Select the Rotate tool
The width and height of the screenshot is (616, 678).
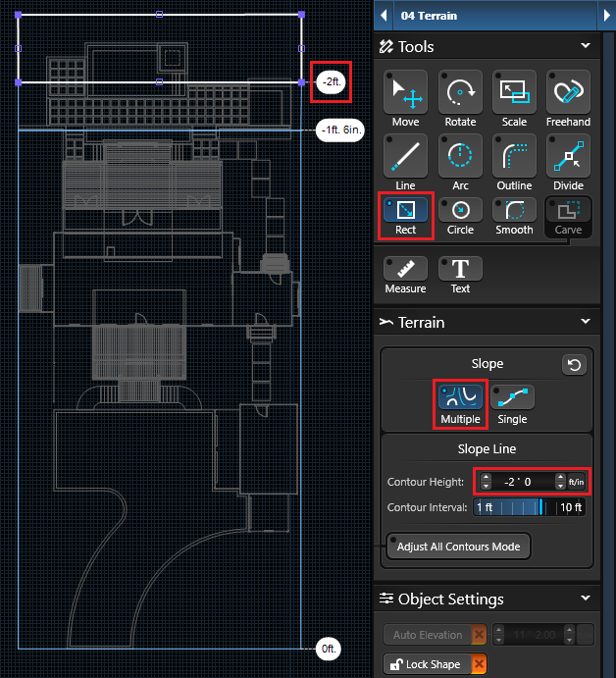(x=460, y=98)
